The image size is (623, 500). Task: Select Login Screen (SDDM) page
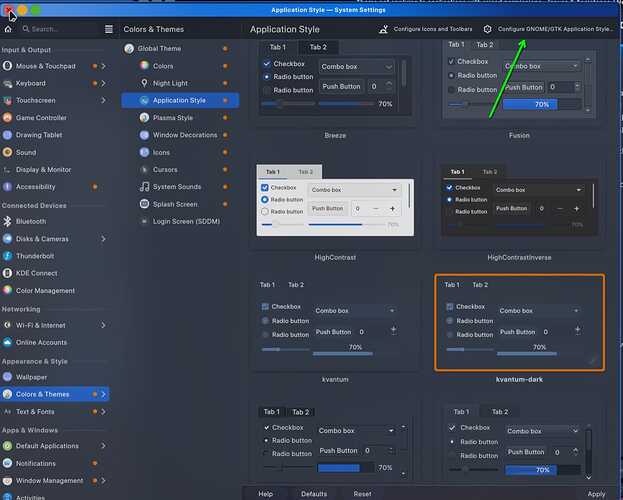pyautogui.click(x=180, y=221)
